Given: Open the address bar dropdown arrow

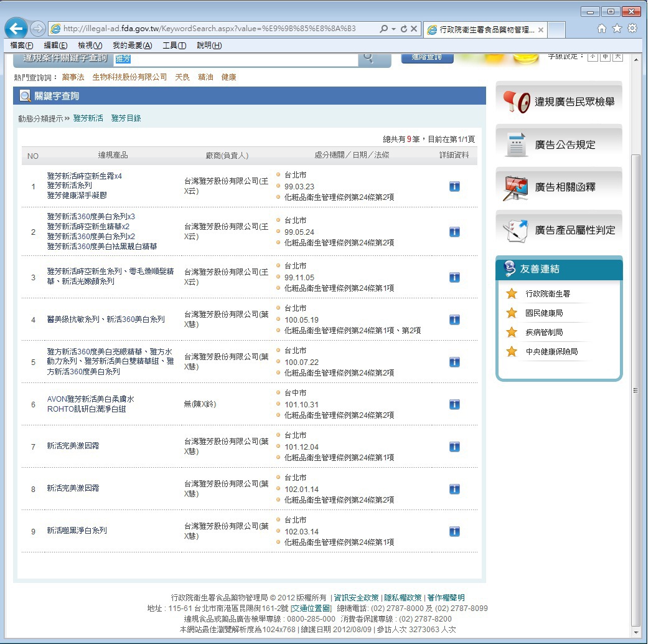Looking at the screenshot, I should click(394, 29).
